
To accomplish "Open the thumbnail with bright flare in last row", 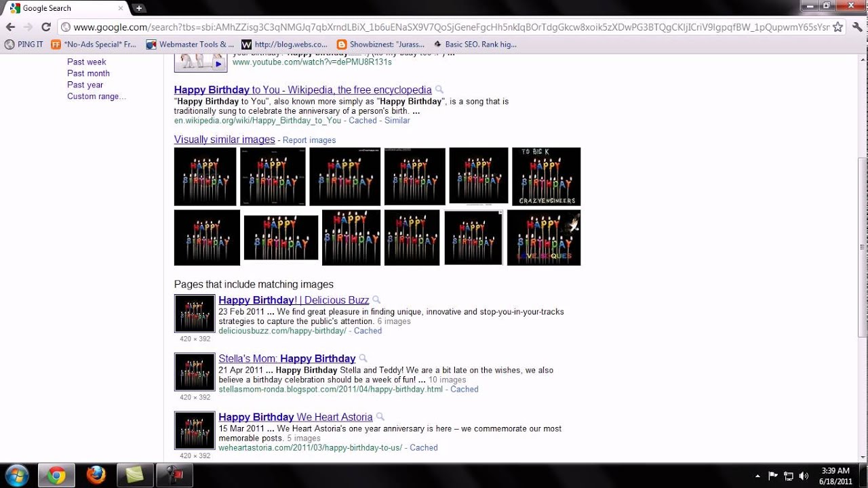I will pyautogui.click(x=544, y=237).
